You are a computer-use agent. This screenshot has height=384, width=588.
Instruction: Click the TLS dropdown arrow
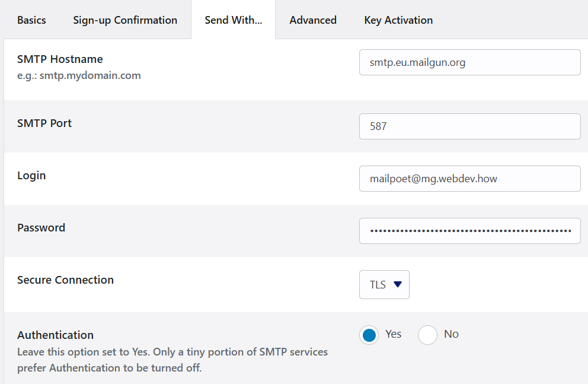[397, 284]
